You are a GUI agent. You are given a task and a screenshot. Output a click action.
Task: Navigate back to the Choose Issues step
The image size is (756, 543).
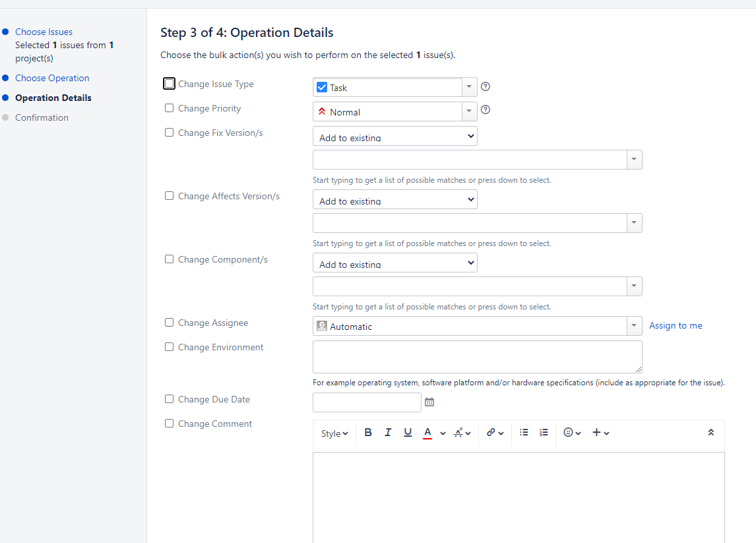point(44,31)
